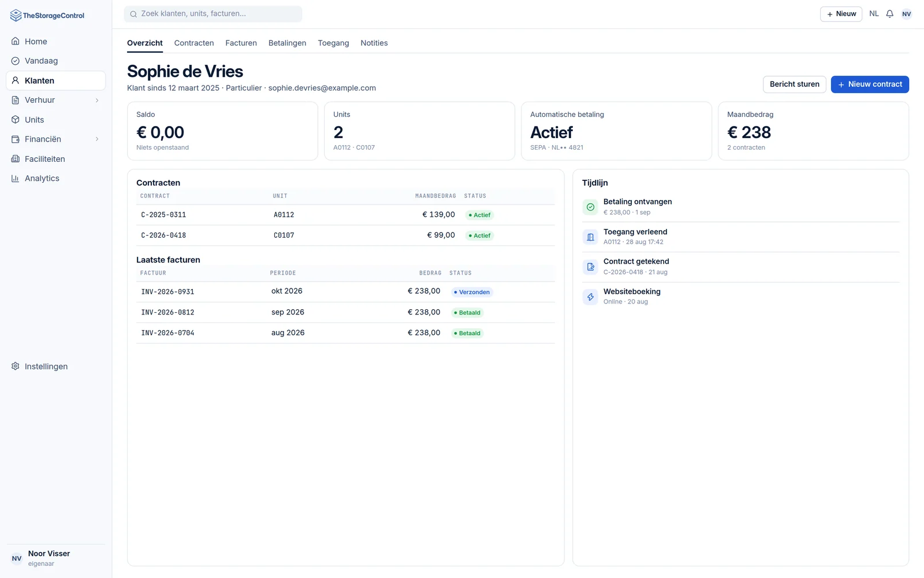Focus the Zoek klanten search field
The width and height of the screenshot is (924, 578).
tap(213, 14)
